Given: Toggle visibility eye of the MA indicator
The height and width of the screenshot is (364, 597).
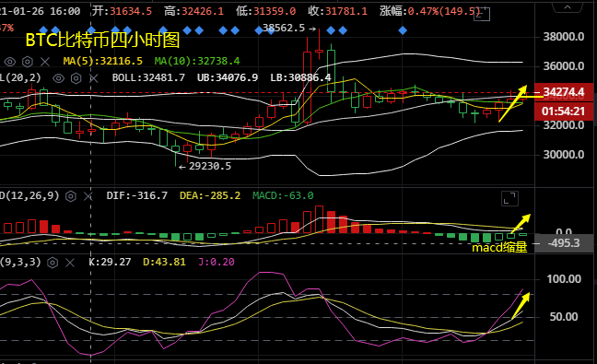Looking at the screenshot, I should (10, 62).
